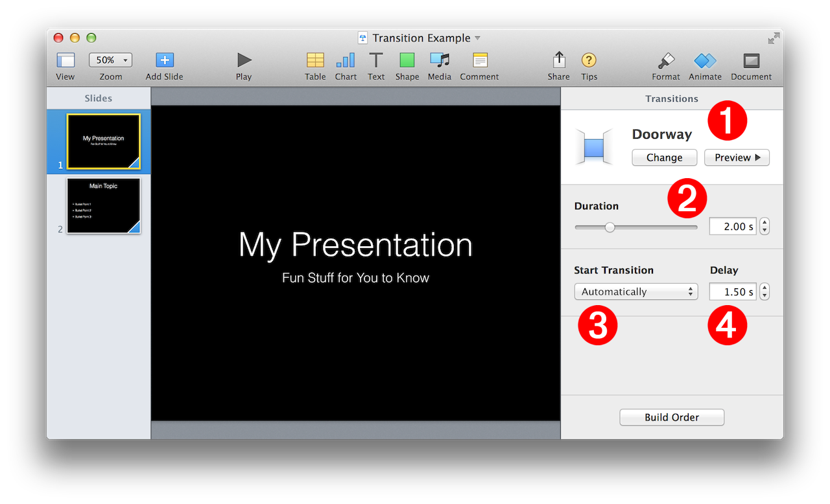Click the Change transition button
This screenshot has width=830, height=504.
(664, 157)
